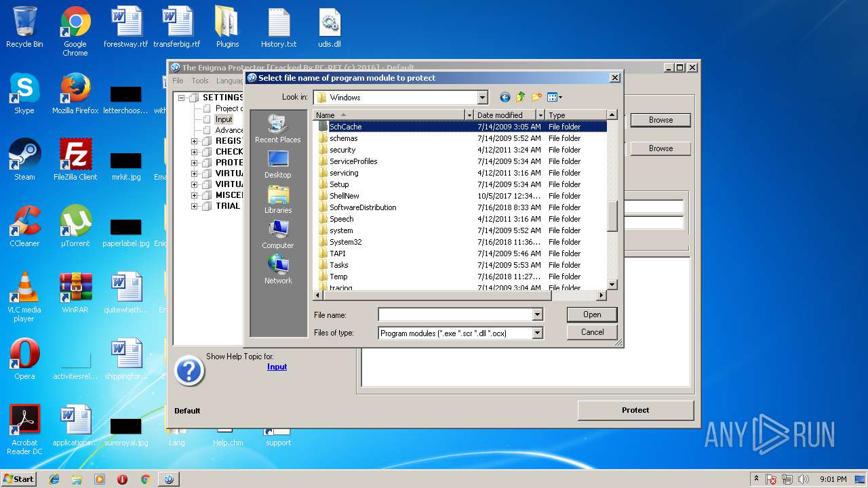Open udis.dll file on desktop
The image size is (868, 488).
click(x=330, y=28)
